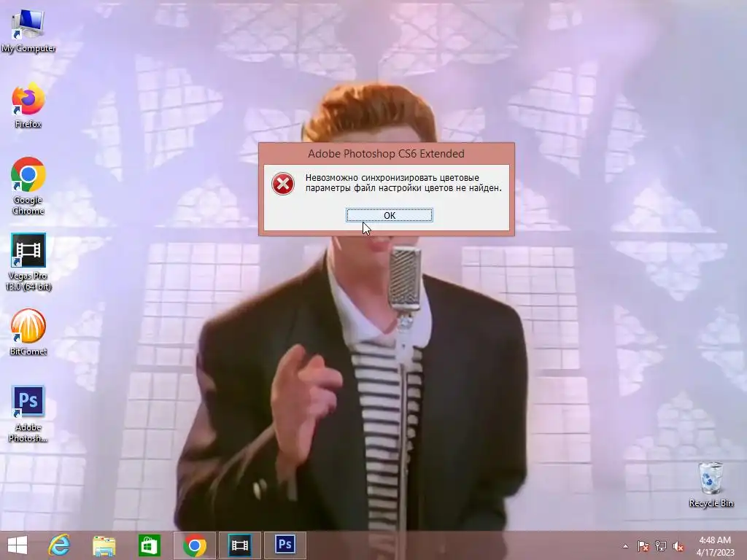This screenshot has width=747, height=560.
Task: Switch to Photoshop taskbar button
Action: (x=285, y=545)
